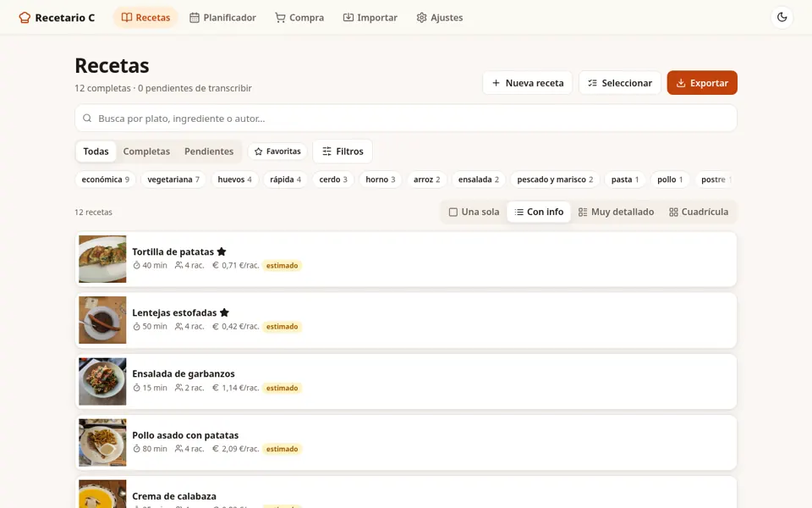Open the Recetas tab in the navigation

coord(145,18)
